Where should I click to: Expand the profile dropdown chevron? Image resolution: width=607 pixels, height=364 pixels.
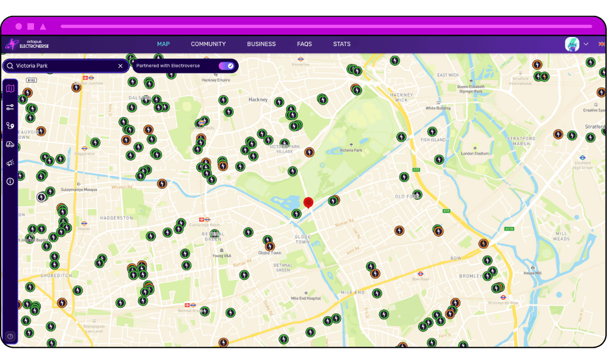tap(586, 44)
